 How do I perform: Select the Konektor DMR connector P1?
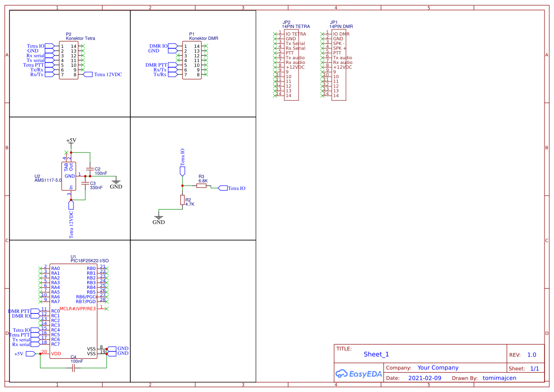[191, 59]
